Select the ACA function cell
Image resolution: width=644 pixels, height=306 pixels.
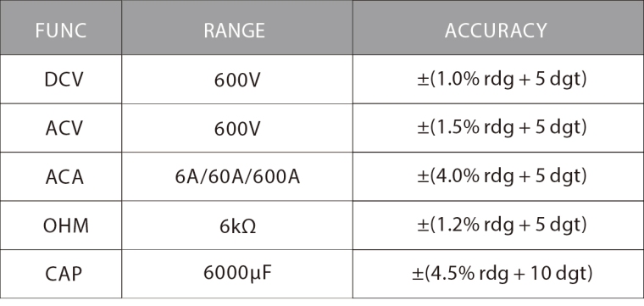[x=61, y=176]
